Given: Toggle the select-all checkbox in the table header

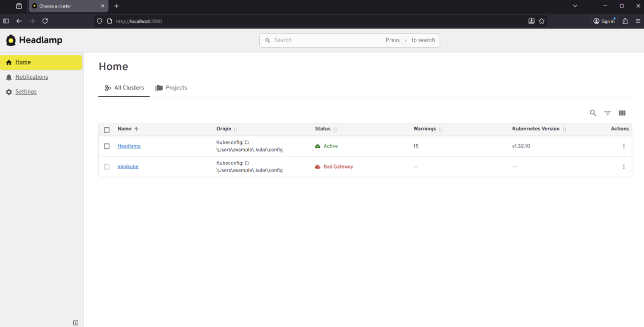Looking at the screenshot, I should pyautogui.click(x=107, y=129).
